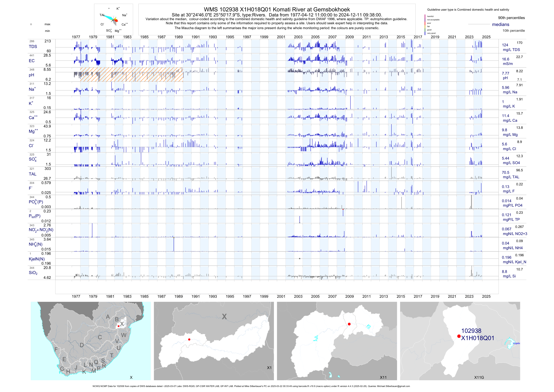
Task: Click the red site marker in X11 map
Action: (349, 324)
